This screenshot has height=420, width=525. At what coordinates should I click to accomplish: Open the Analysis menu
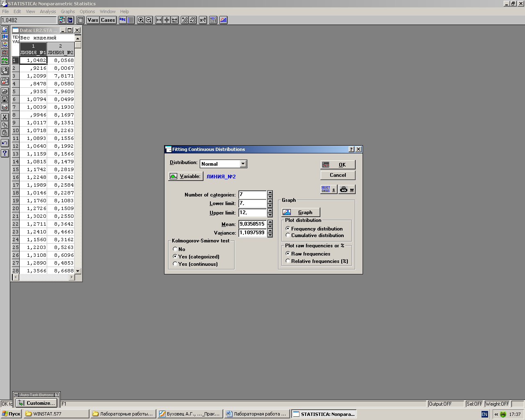48,11
